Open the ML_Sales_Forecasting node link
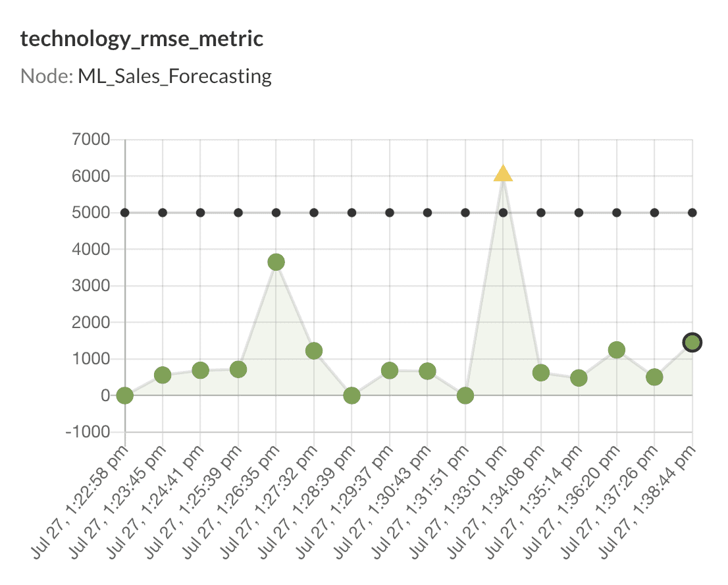Viewport: 728px width, 585px height. tap(174, 76)
